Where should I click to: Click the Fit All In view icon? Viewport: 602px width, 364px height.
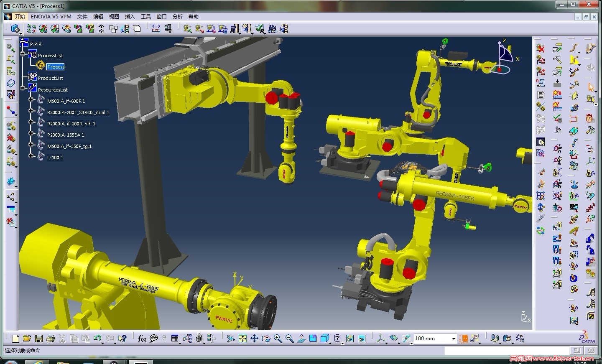pyautogui.click(x=242, y=339)
